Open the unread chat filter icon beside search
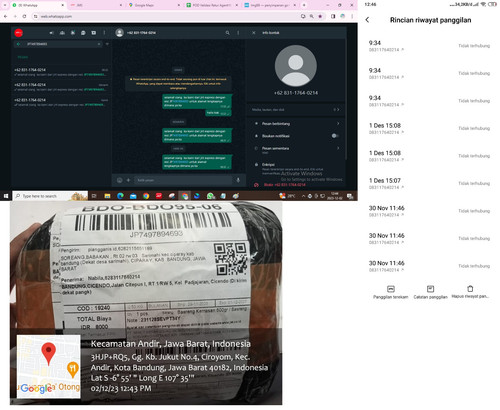 107,44
